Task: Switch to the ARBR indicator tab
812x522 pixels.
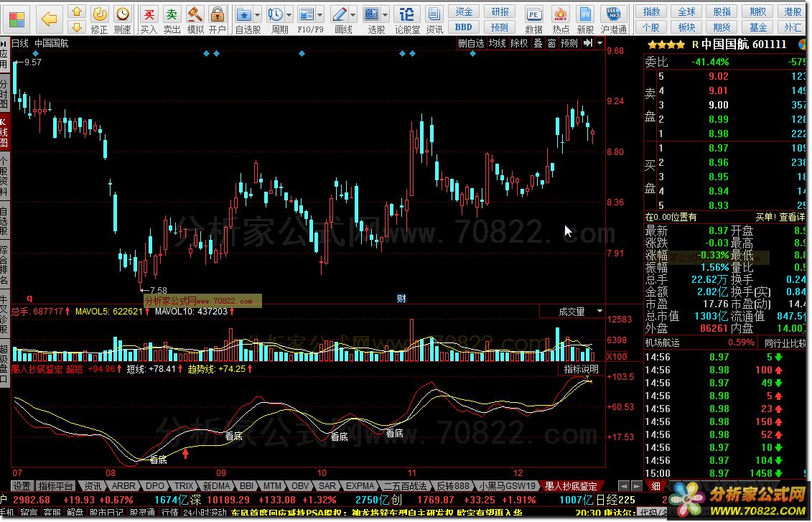Action: point(123,486)
